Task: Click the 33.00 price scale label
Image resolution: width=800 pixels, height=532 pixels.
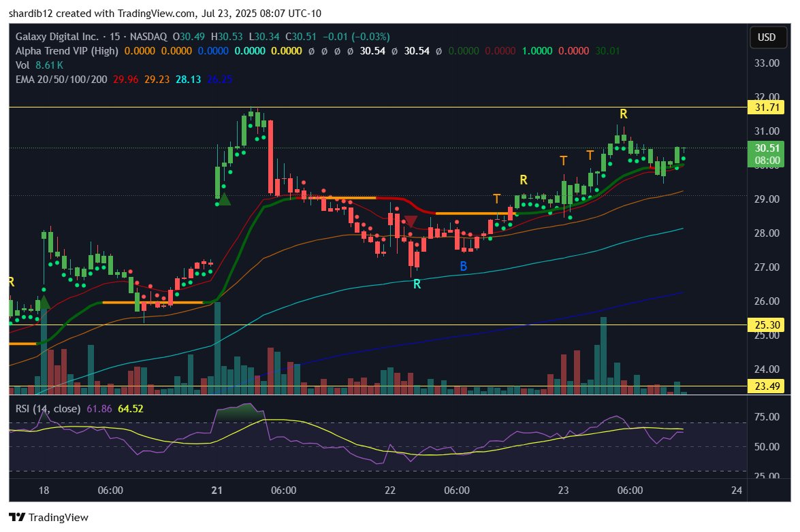Action: pyautogui.click(x=767, y=63)
